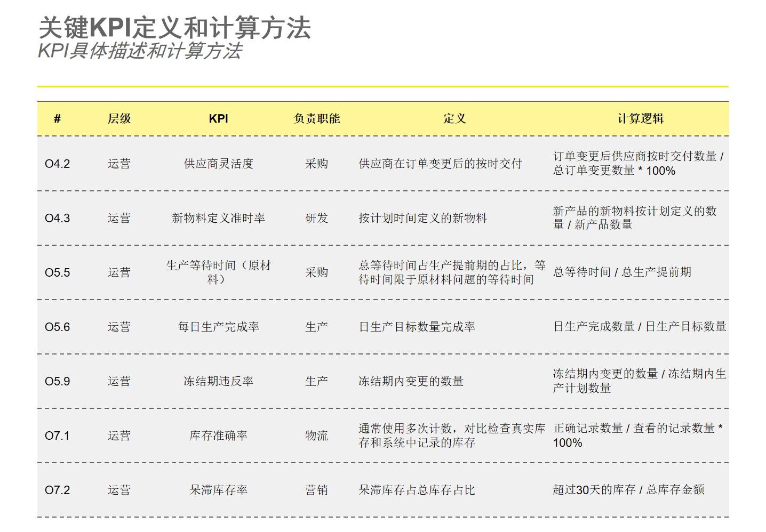Select the cell O4.3
This screenshot has width=766, height=532.
[57, 218]
